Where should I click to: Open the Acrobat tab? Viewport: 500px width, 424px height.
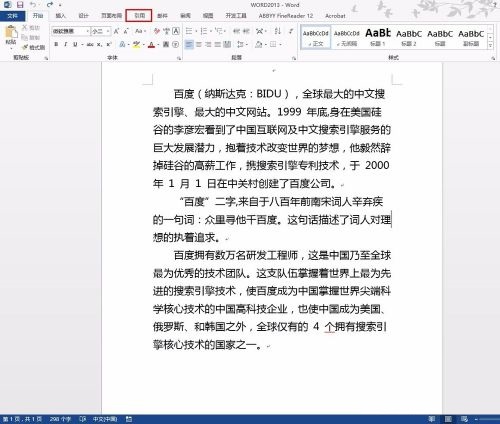(335, 16)
